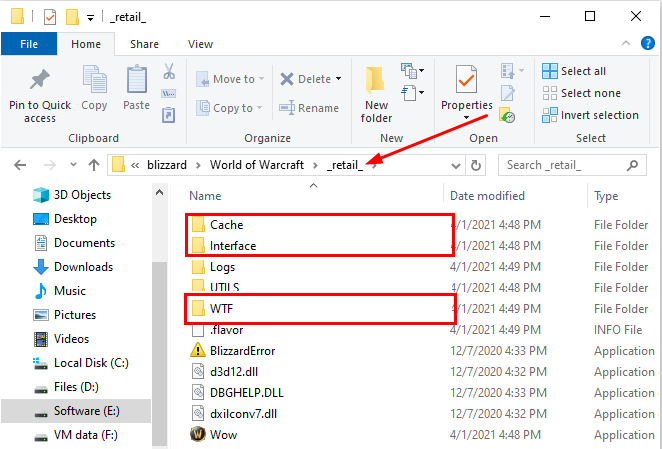Click the Refresh button beside address bar
Image resolution: width=662 pixels, height=449 pixels.
point(476,165)
